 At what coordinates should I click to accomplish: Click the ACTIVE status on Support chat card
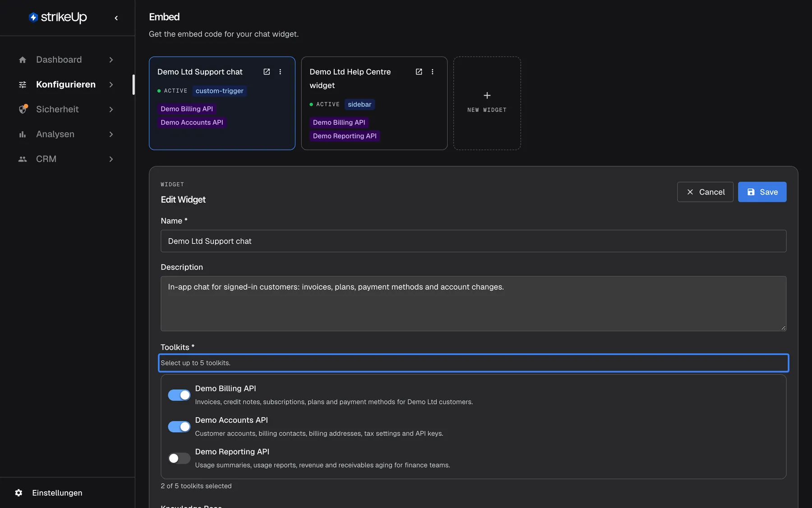(x=172, y=91)
